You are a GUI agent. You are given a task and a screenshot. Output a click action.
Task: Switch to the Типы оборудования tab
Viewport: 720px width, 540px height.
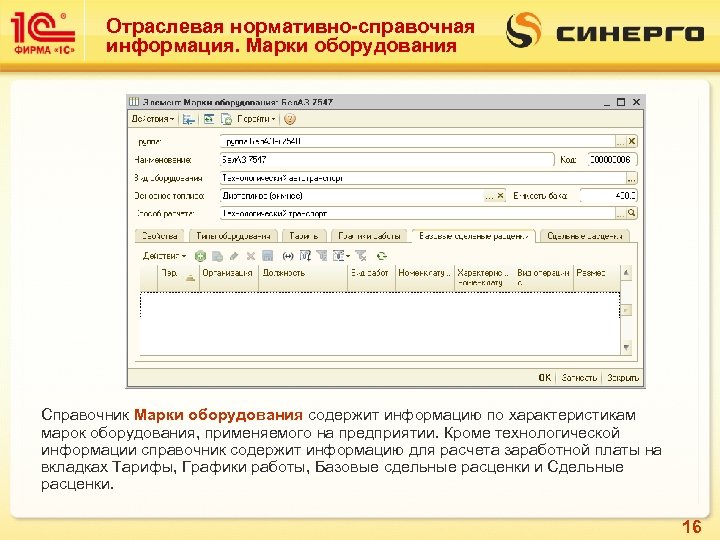[x=233, y=236]
